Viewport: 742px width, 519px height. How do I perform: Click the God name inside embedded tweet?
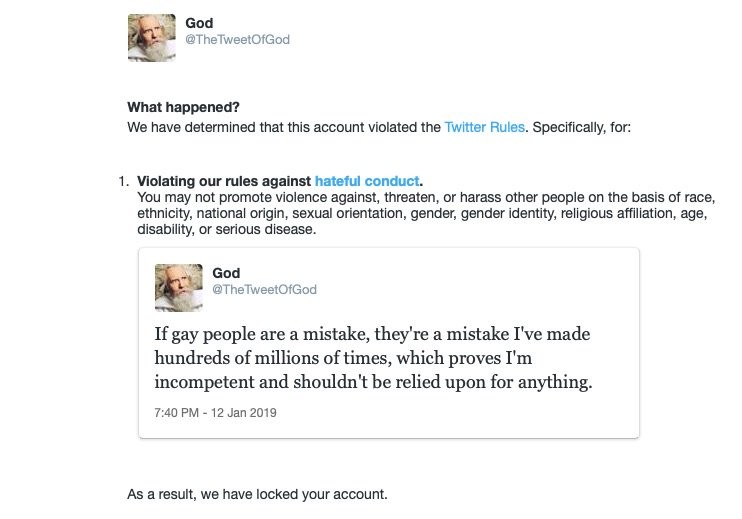(226, 273)
